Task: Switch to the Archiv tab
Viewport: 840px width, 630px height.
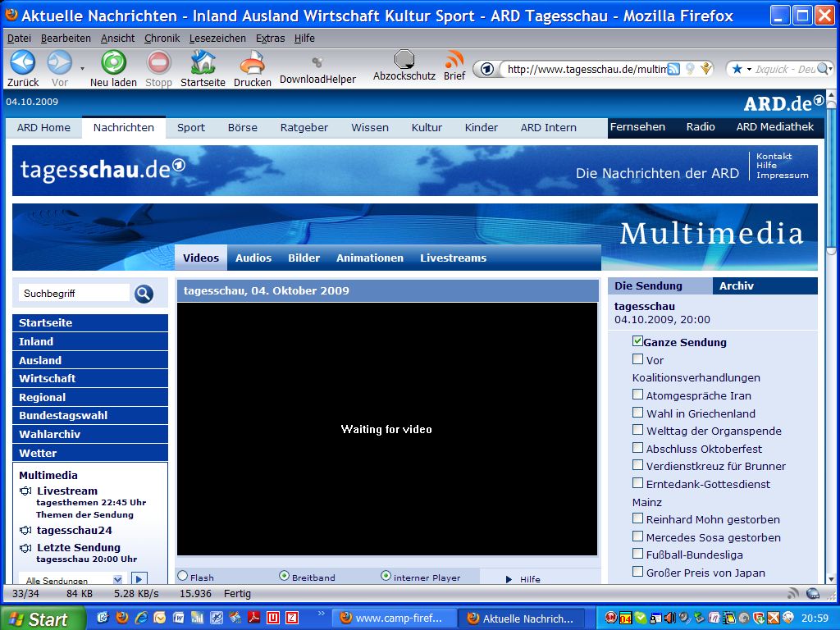Action: [x=736, y=285]
